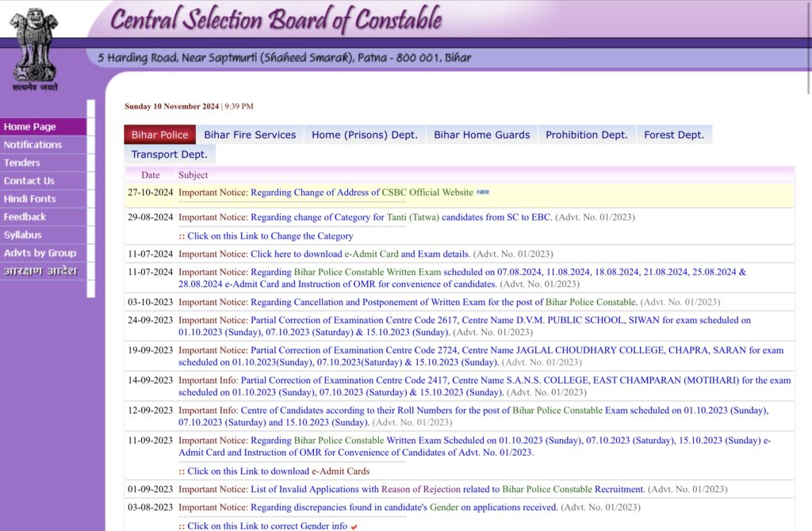812x531 pixels.
Task: Open info on Centre of Candidates by Roll Numbers
Action: point(473,416)
